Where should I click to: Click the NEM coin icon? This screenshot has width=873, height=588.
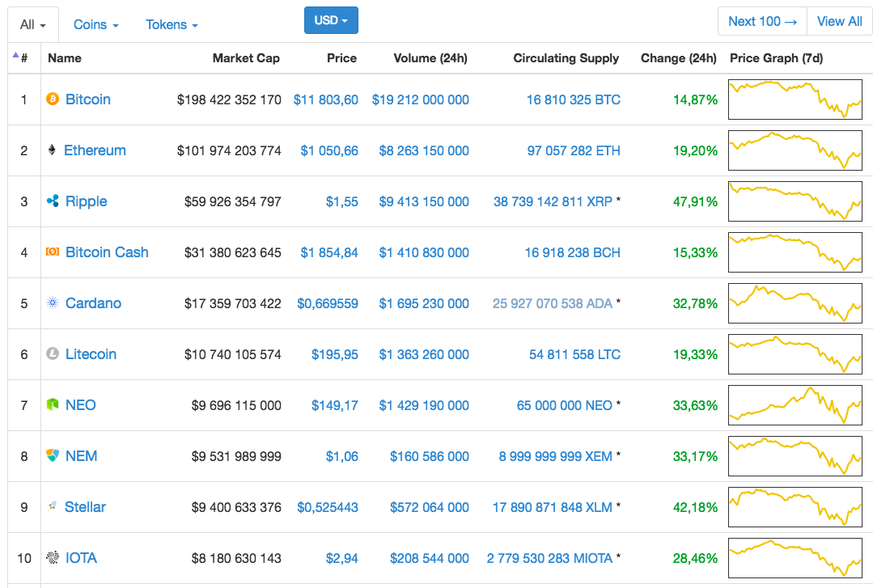tap(51, 456)
